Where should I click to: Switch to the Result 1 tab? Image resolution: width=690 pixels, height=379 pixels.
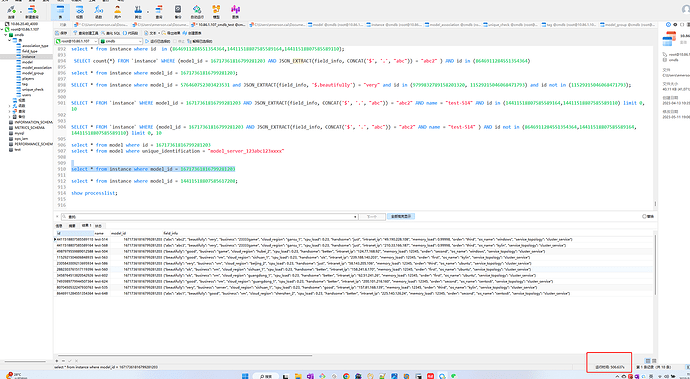pyautogui.click(x=86, y=225)
